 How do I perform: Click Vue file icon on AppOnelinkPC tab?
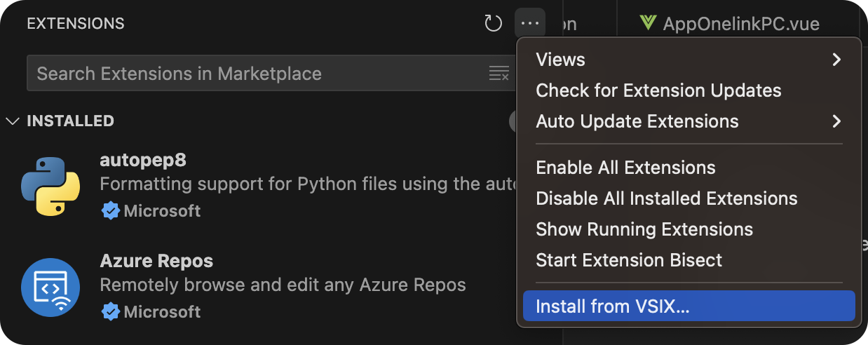648,24
